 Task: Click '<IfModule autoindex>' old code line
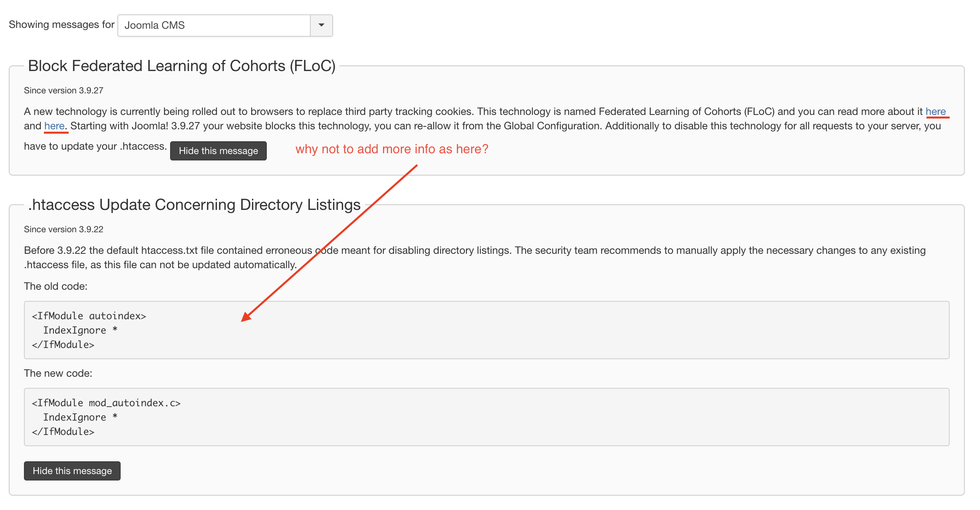point(89,316)
